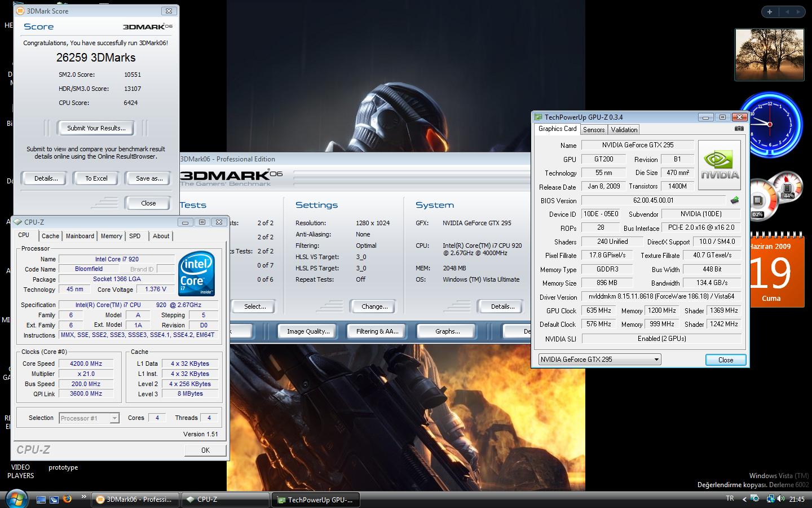Click the first tray icon after the arrow

pos(754,499)
